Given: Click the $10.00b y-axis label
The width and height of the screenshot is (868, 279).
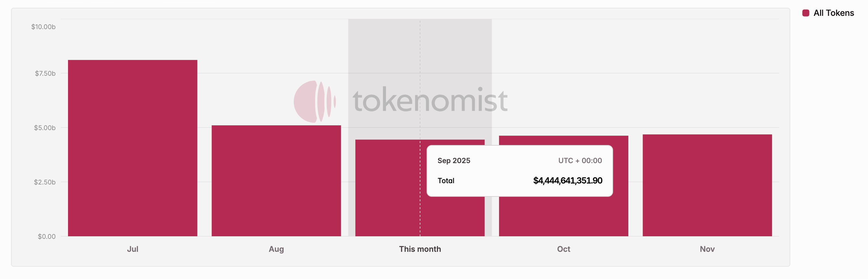Looking at the screenshot, I should pos(43,27).
